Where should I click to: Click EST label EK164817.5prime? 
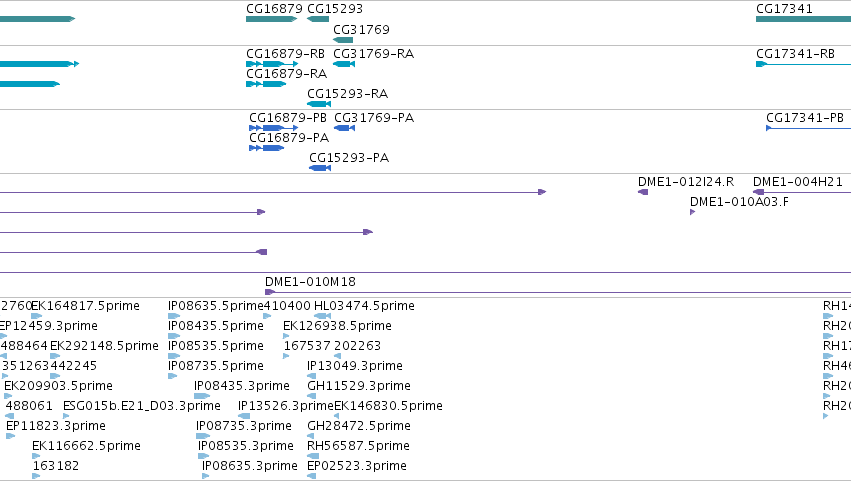pyautogui.click(x=86, y=306)
